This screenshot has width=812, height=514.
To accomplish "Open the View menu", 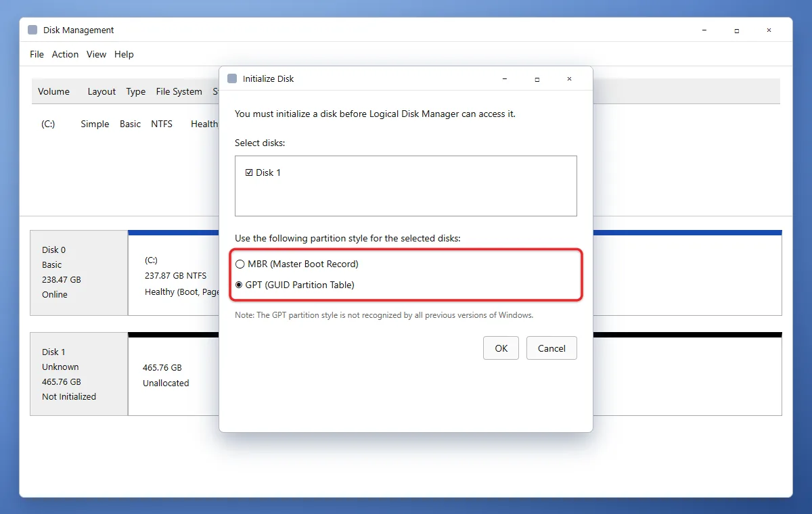I will pos(96,54).
